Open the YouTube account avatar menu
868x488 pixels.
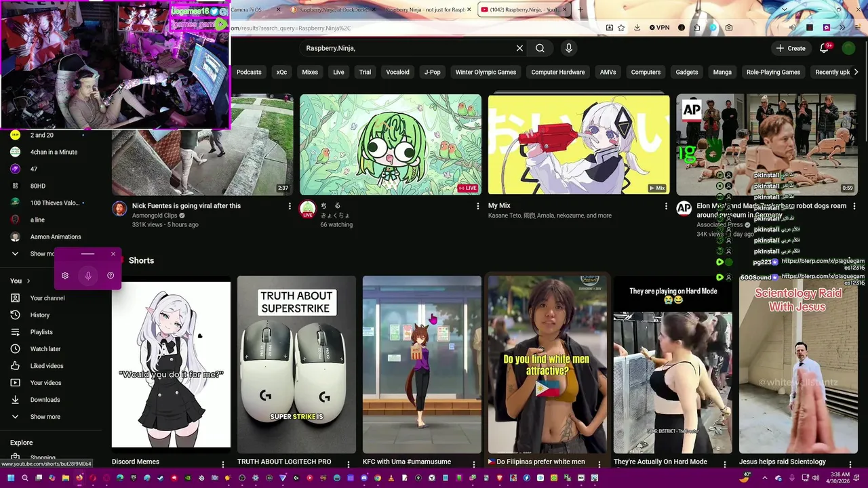click(x=848, y=48)
